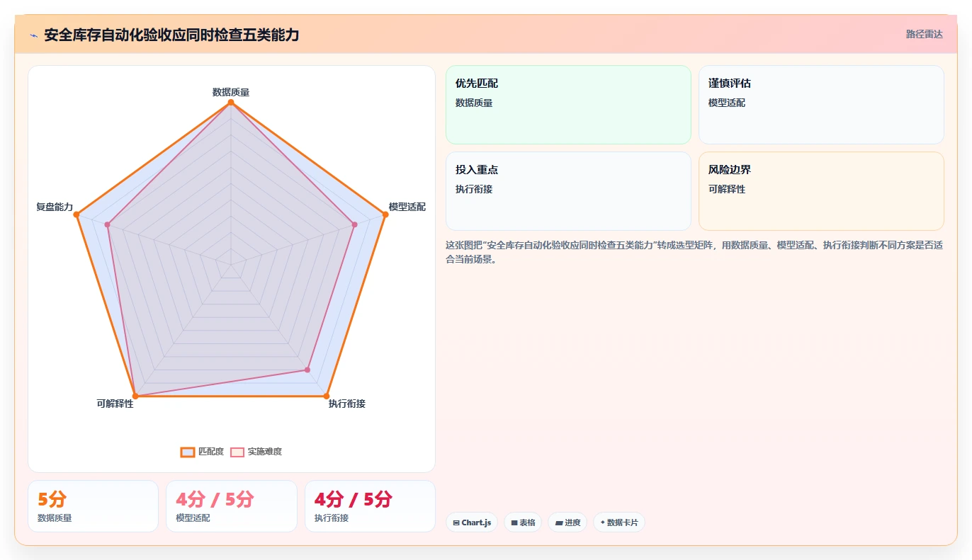Image resolution: width=972 pixels, height=560 pixels.
Task: Click the description paragraph starting with 这张图把
Action: [694, 252]
